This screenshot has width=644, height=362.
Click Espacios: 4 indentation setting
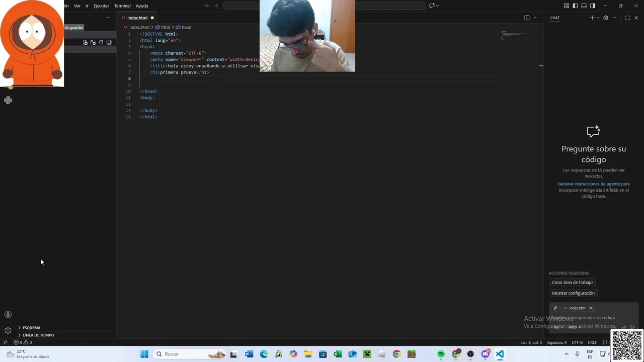pyautogui.click(x=557, y=342)
